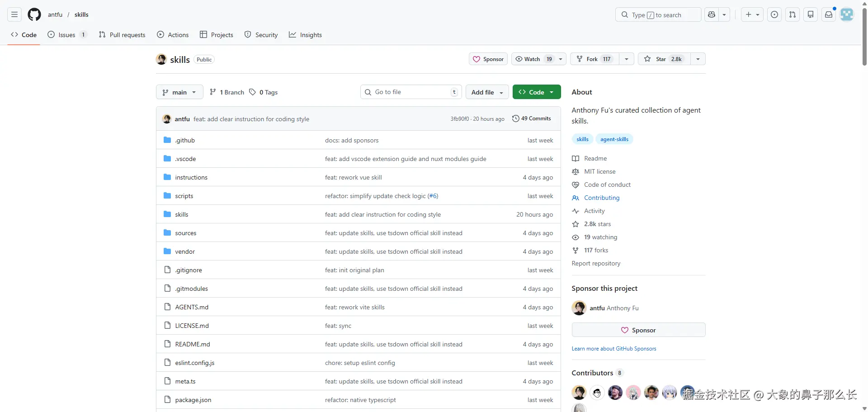Open the star lists dropdown arrow
The height and width of the screenshot is (412, 868).
click(x=698, y=59)
